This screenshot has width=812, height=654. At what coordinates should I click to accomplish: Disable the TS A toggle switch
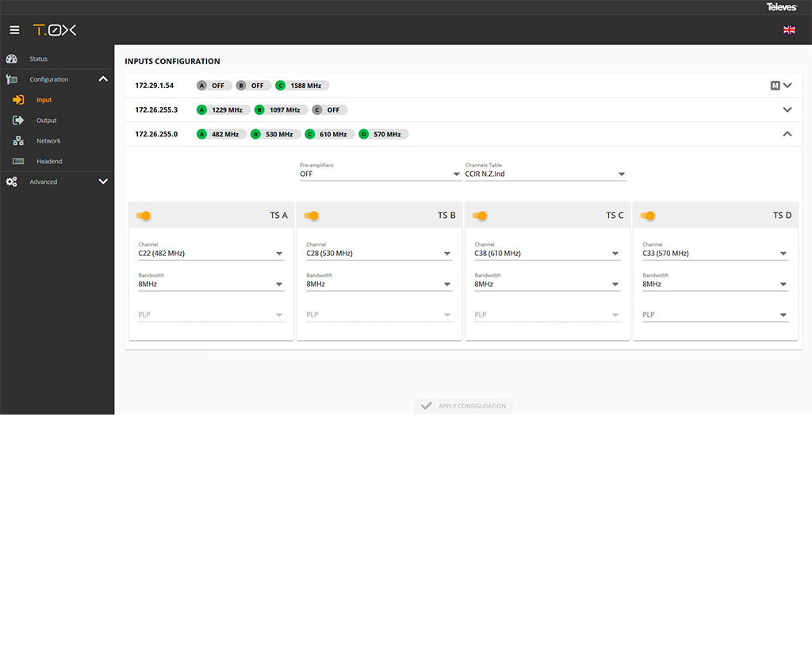pos(144,216)
